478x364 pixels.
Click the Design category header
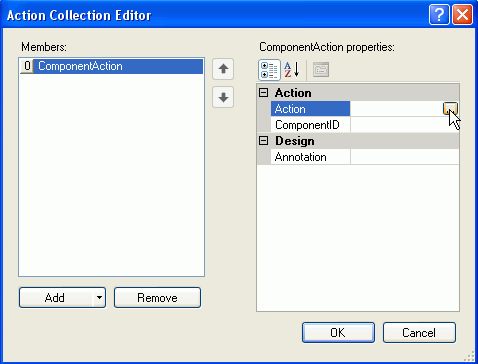(358, 141)
